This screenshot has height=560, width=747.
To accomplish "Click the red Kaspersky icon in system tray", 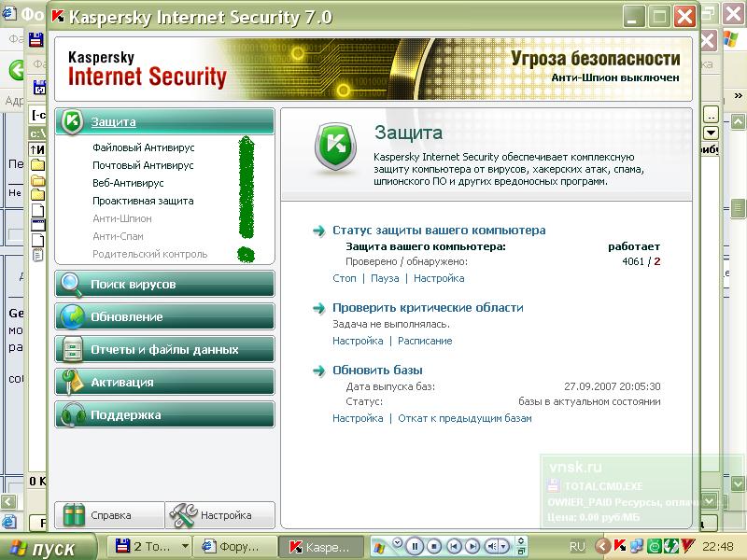I will (x=618, y=546).
